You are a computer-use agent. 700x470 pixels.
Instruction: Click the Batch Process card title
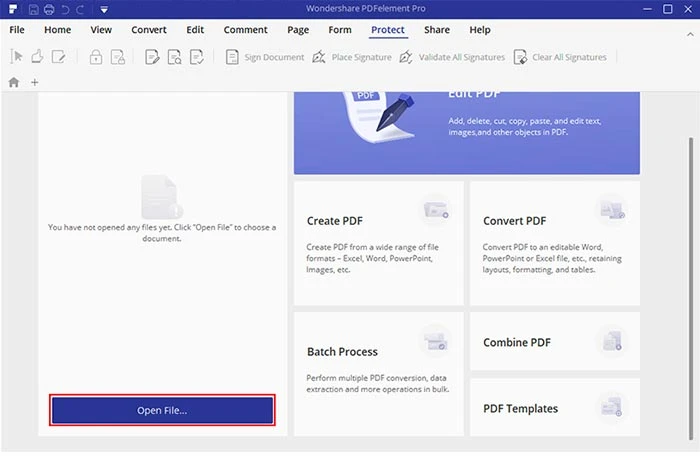tap(342, 352)
